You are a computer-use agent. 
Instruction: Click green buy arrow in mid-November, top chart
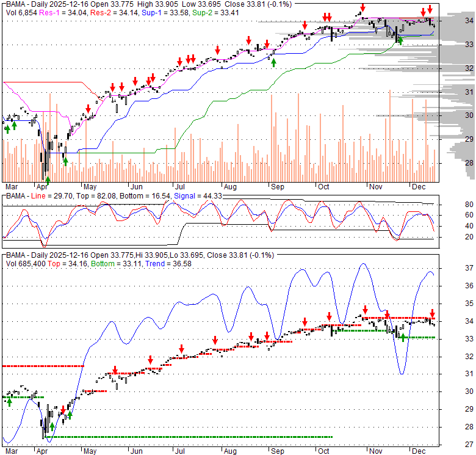pyautogui.click(x=400, y=41)
